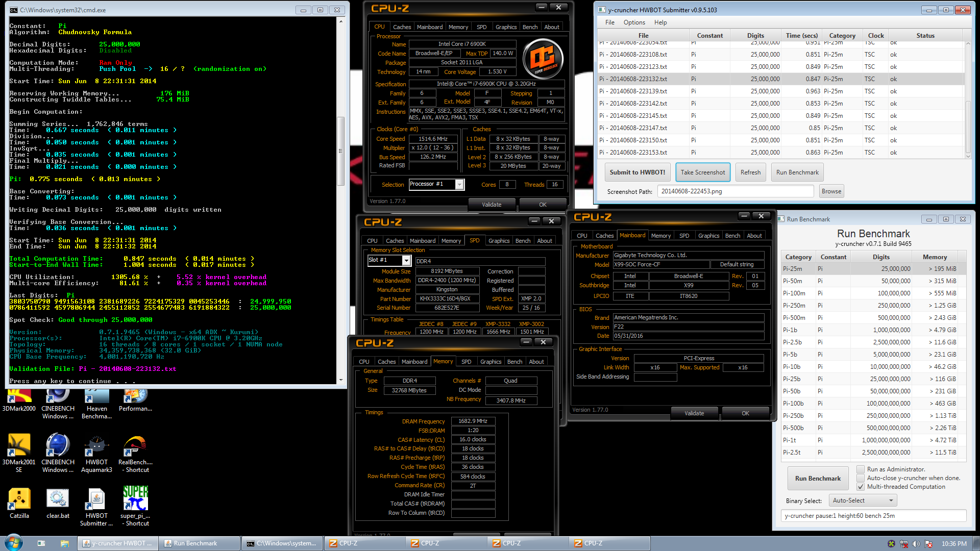Switch to Caches tab in top CPU-Z window
The image size is (980, 551).
pyautogui.click(x=402, y=27)
